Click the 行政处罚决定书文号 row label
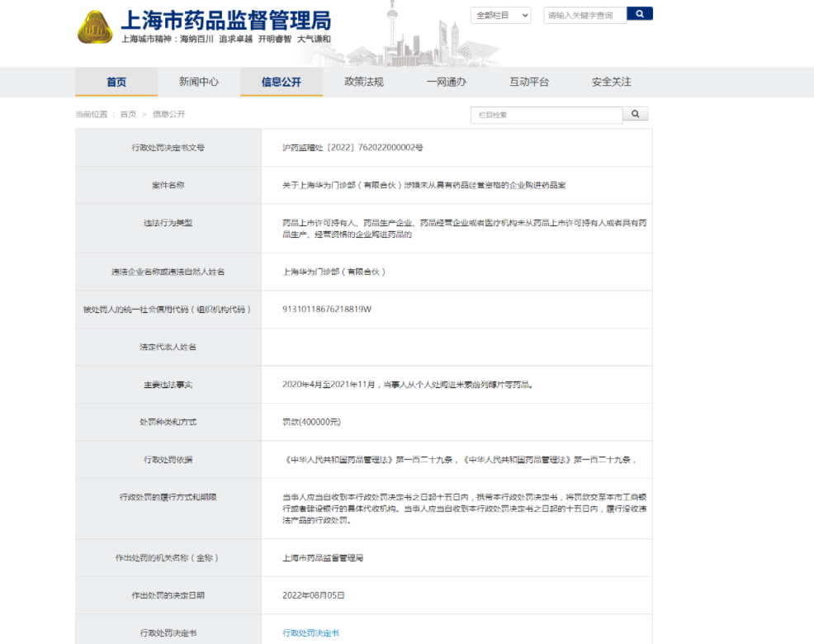 click(x=168, y=148)
